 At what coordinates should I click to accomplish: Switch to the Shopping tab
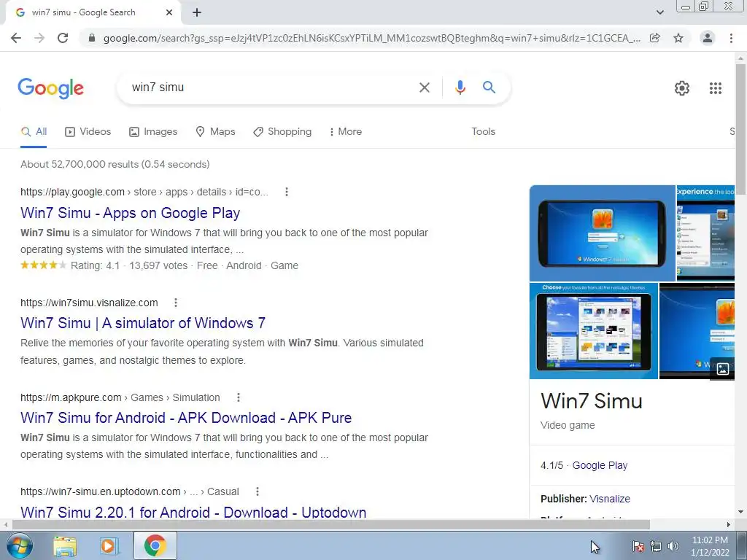click(x=282, y=132)
